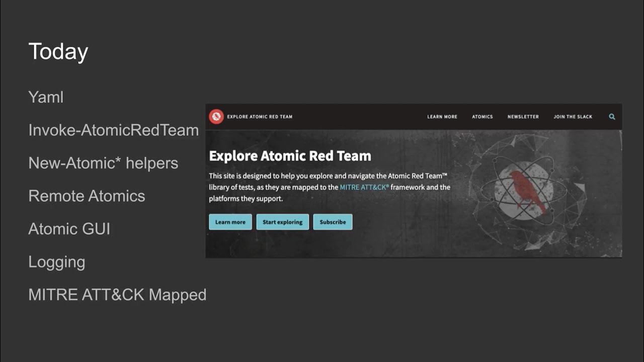
Task: Click the 'Invoke-AtomicRedTeam' bullet text
Action: pos(114,130)
